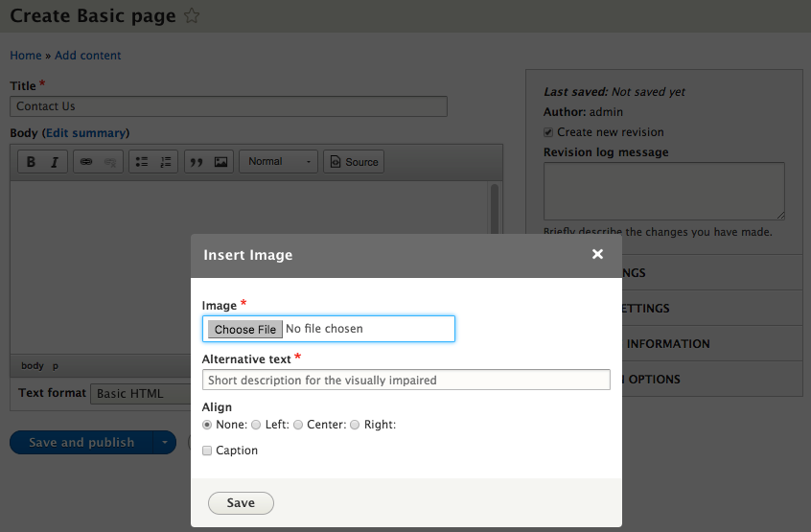This screenshot has width=811, height=532.
Task: Expand the Save and publish arrow dropdown
Action: click(164, 442)
